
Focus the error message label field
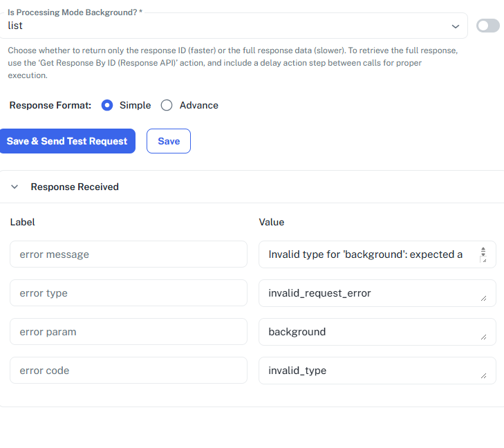(129, 254)
